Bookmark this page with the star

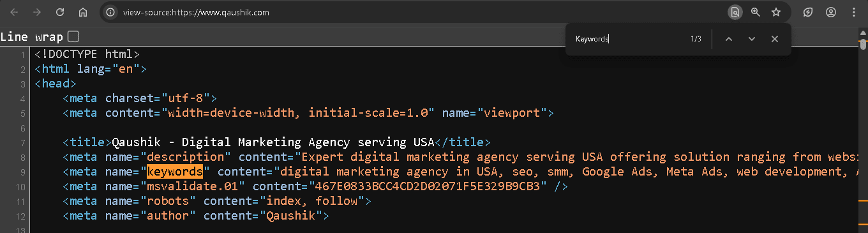(x=776, y=12)
